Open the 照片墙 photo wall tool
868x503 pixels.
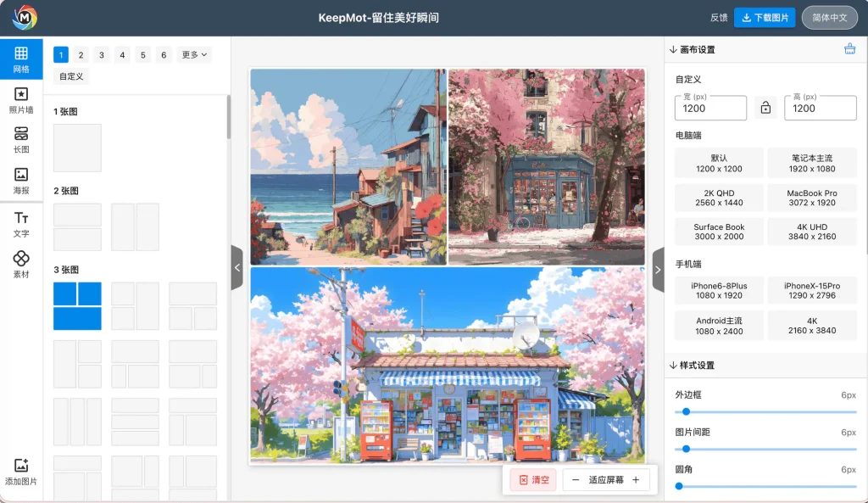point(21,100)
